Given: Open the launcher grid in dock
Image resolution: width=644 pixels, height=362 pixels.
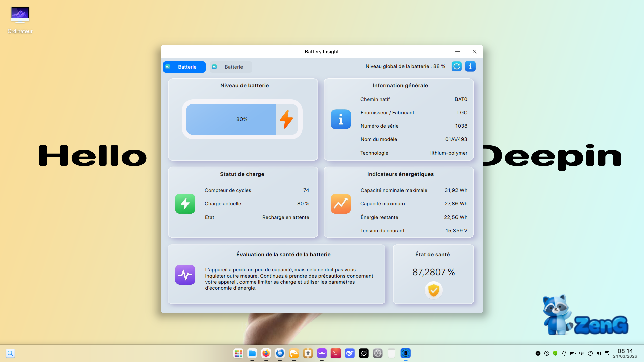Looking at the screenshot, I should pyautogui.click(x=238, y=353).
